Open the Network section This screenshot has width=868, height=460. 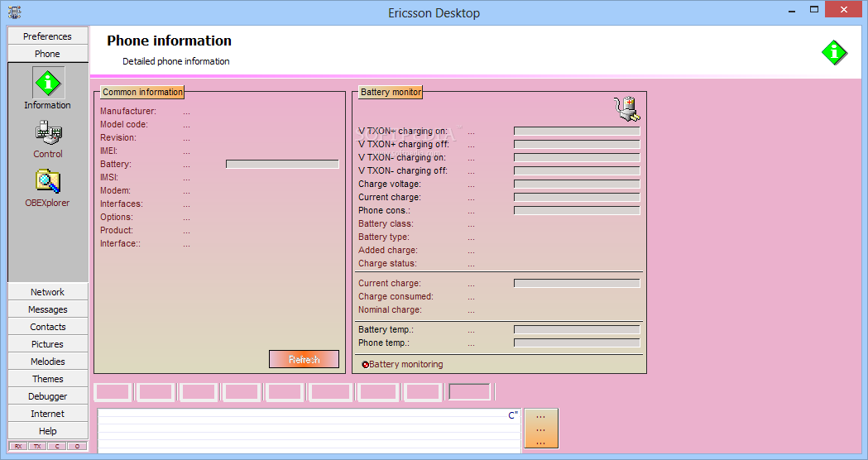pos(48,292)
